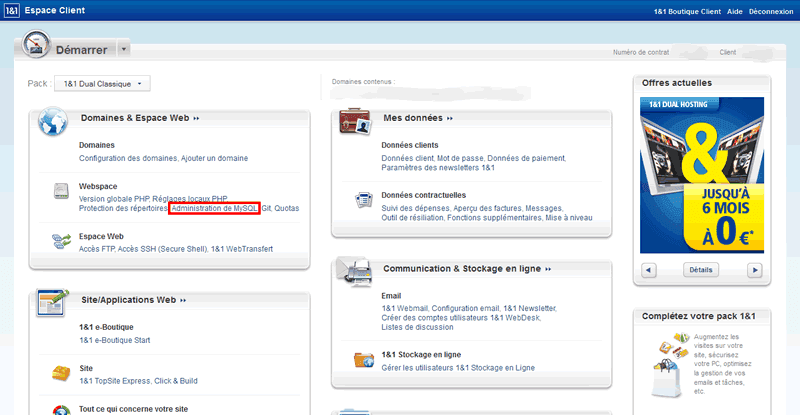The width and height of the screenshot is (800, 415).
Task: Expand the Site/Applications Web section arrow
Action: (x=183, y=301)
